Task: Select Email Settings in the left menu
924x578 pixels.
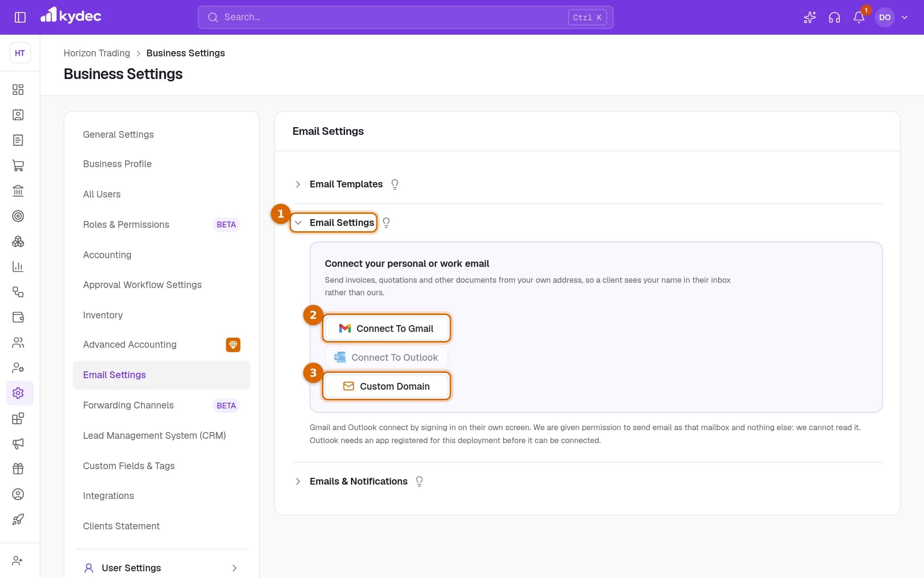Action: [x=162, y=375]
